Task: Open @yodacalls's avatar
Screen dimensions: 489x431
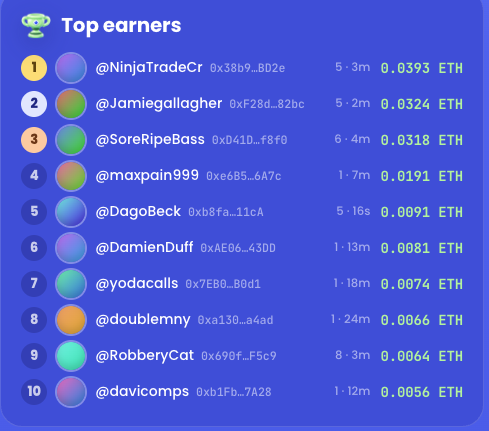Action: click(71, 284)
